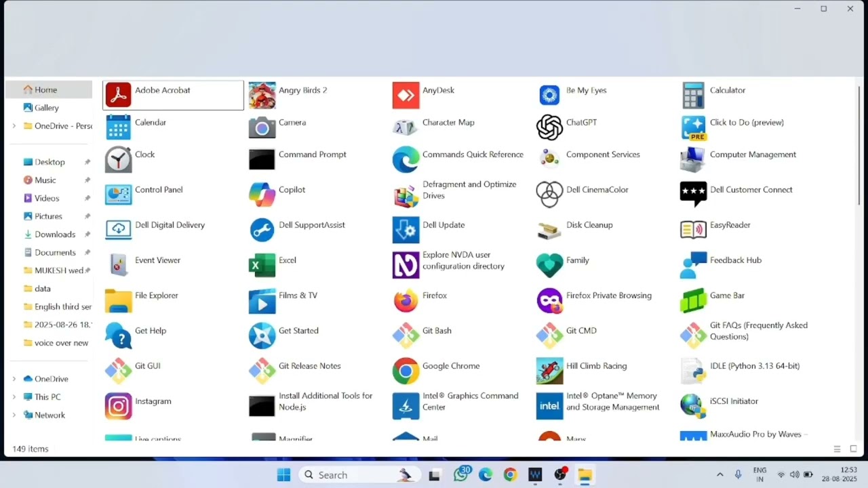Open the Google Chrome app icon
This screenshot has height=488, width=868.
click(x=406, y=371)
